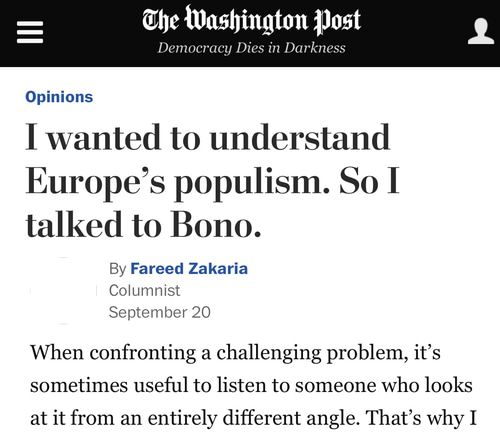Click the Democracy Dies in Darkness tagline
Screen dimensions: 500x432
click(252, 48)
